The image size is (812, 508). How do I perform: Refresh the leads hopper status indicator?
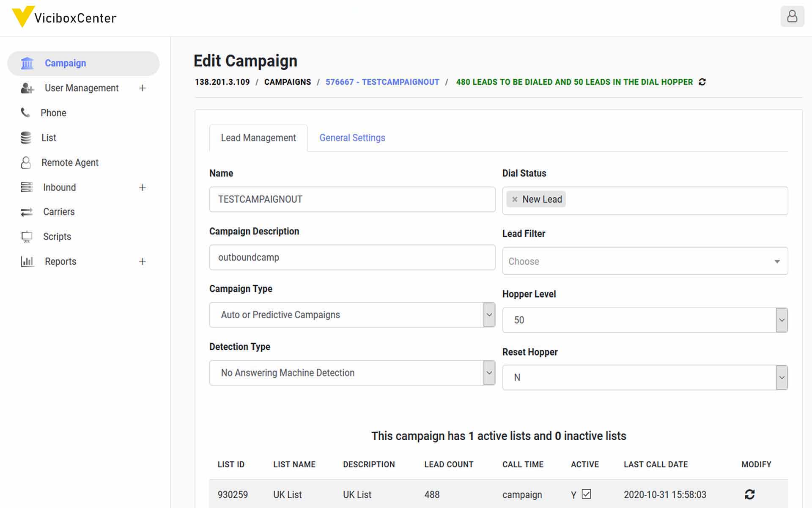click(702, 82)
